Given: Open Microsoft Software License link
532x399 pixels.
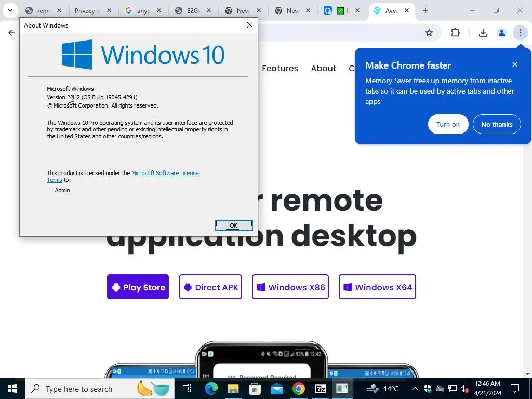Looking at the screenshot, I should point(165,173).
